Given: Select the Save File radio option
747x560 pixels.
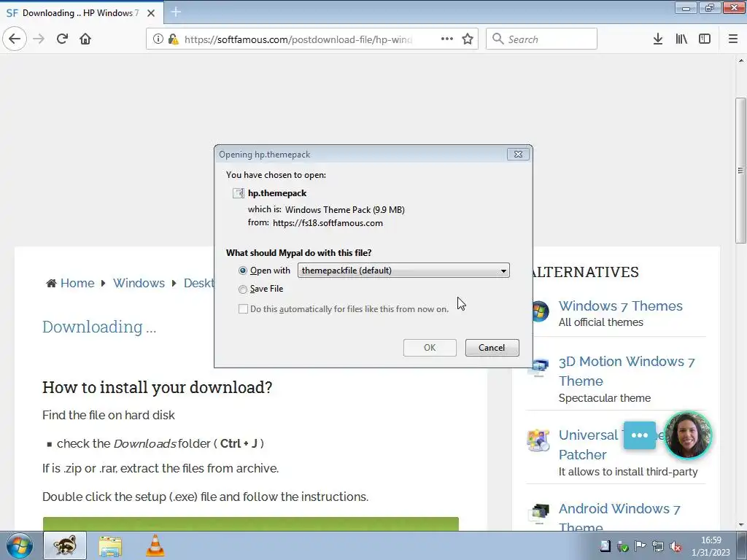Looking at the screenshot, I should (243, 289).
